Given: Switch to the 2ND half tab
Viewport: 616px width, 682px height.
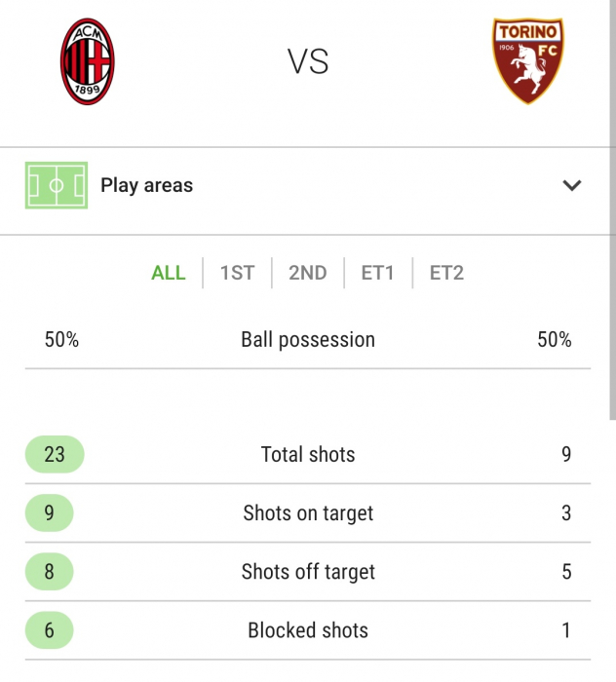Looking at the screenshot, I should coord(308,273).
